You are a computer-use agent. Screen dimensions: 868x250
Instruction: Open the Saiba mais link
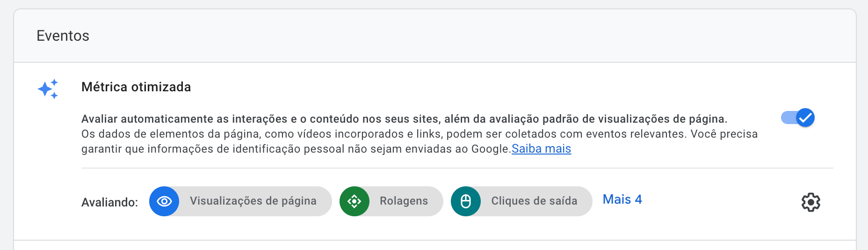(541, 149)
